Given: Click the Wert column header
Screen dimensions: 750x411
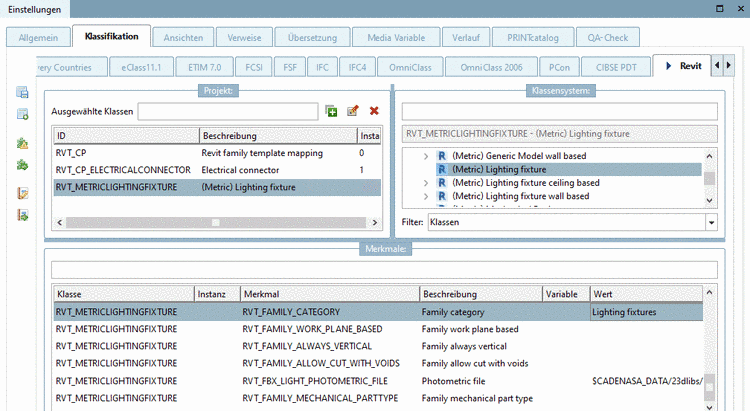Looking at the screenshot, I should pos(646,294).
